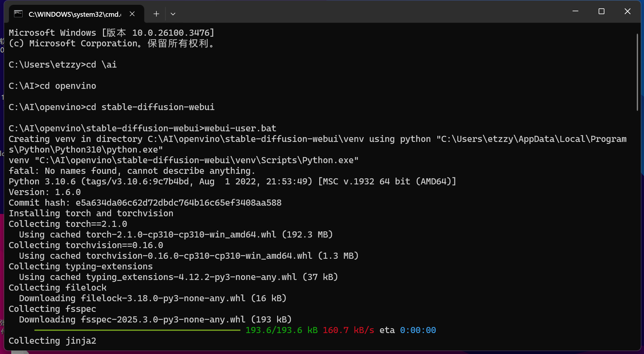The height and width of the screenshot is (354, 644).
Task: Click the 'Collecting torch==2.1.0' line
Action: pyautogui.click(x=68, y=224)
